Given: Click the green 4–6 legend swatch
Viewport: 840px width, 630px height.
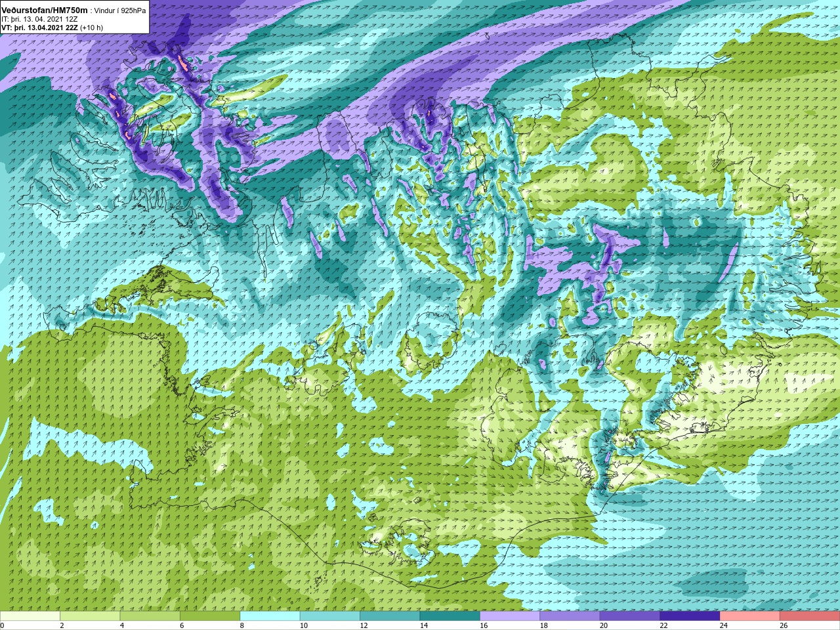Looking at the screenshot, I should click(x=150, y=616).
